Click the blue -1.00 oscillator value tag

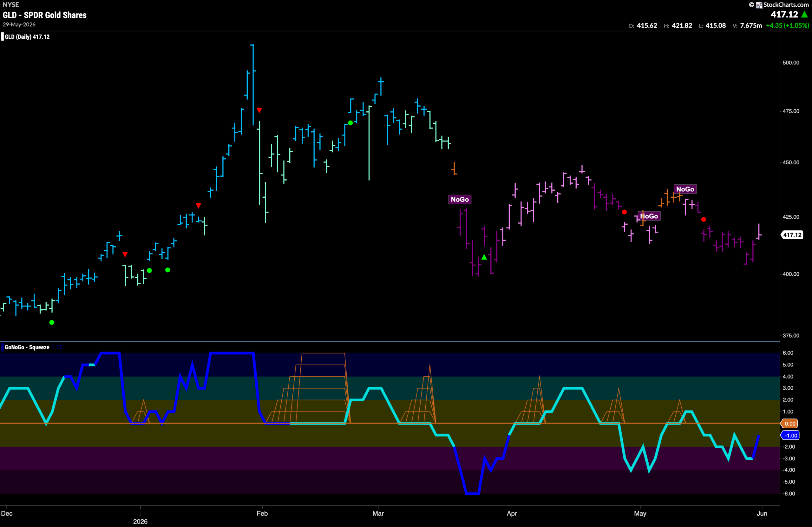(x=790, y=436)
